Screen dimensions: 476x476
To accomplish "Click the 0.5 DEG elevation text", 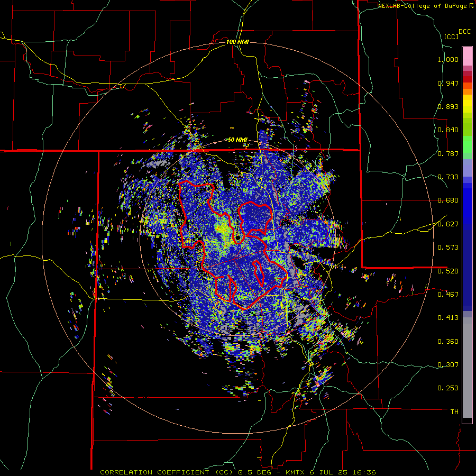I will [255, 472].
